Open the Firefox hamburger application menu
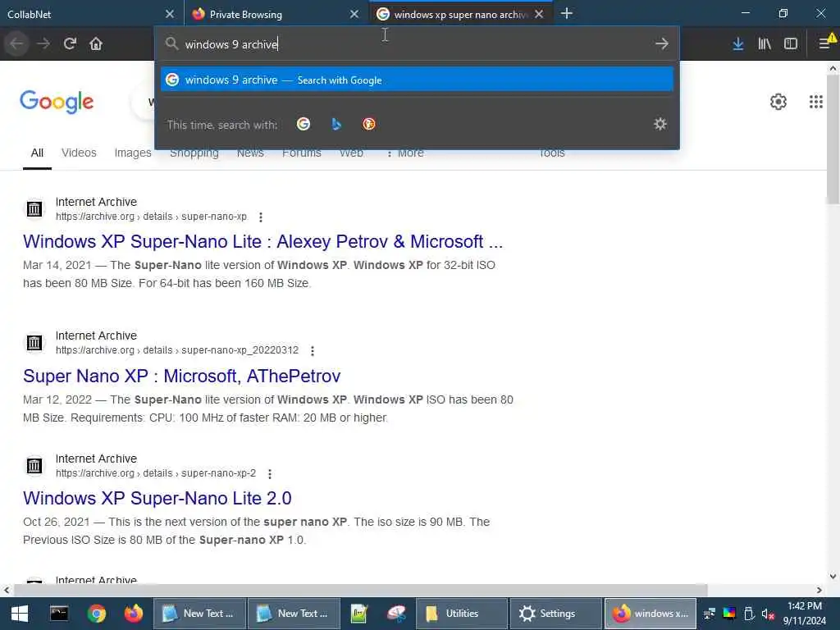 (825, 43)
